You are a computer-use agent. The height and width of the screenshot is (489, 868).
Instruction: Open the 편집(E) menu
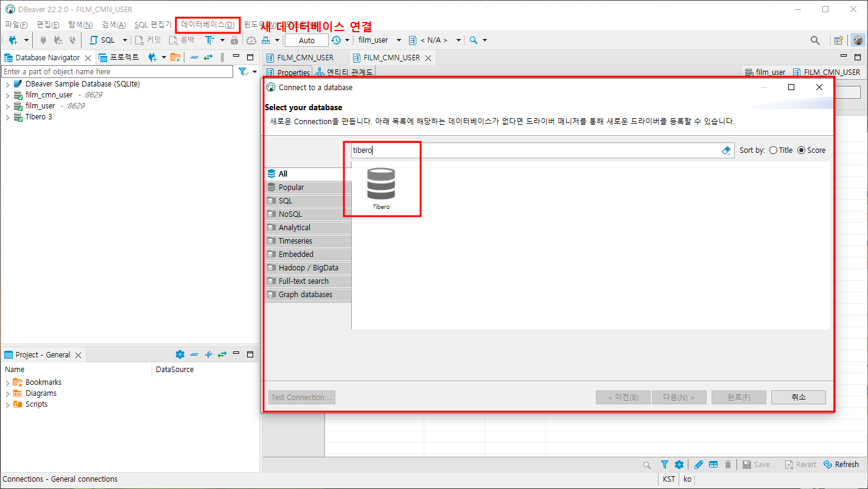click(48, 24)
